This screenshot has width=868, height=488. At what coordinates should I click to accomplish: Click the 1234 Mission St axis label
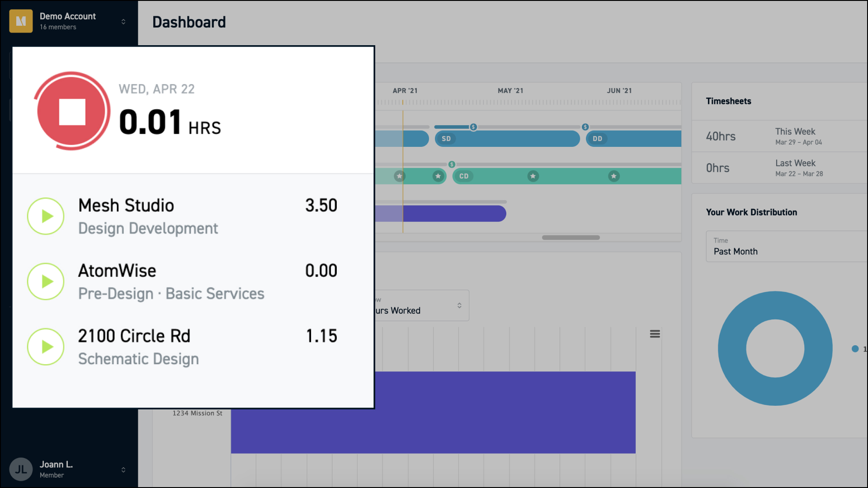pyautogui.click(x=197, y=413)
